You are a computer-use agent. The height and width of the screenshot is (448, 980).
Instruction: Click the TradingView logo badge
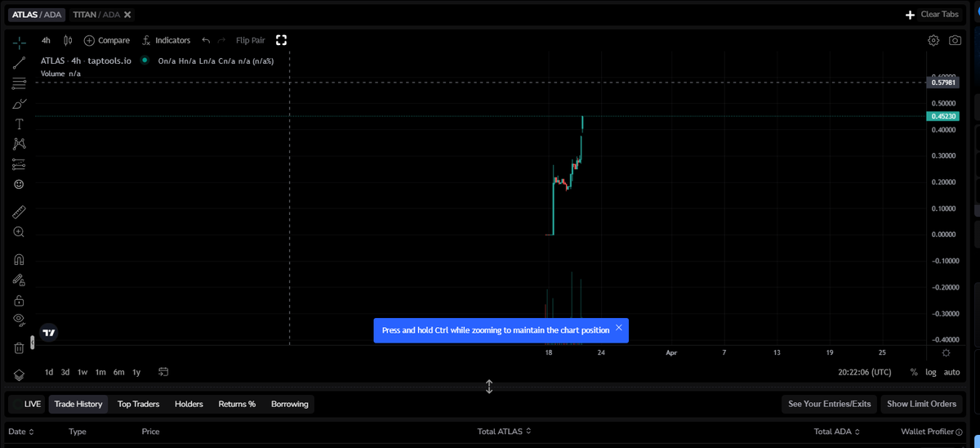pos(49,333)
